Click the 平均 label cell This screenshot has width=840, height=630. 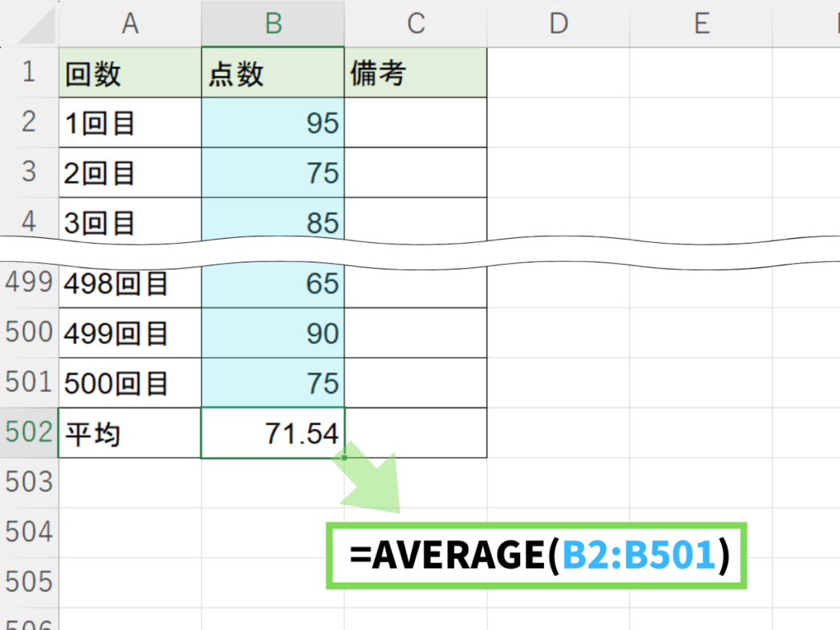click(x=130, y=432)
